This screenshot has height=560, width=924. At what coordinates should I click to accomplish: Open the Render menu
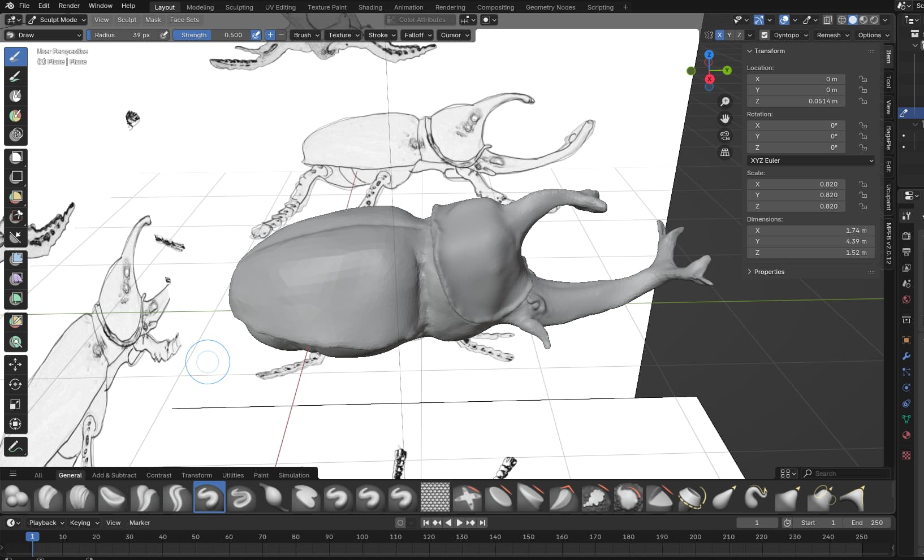69,6
